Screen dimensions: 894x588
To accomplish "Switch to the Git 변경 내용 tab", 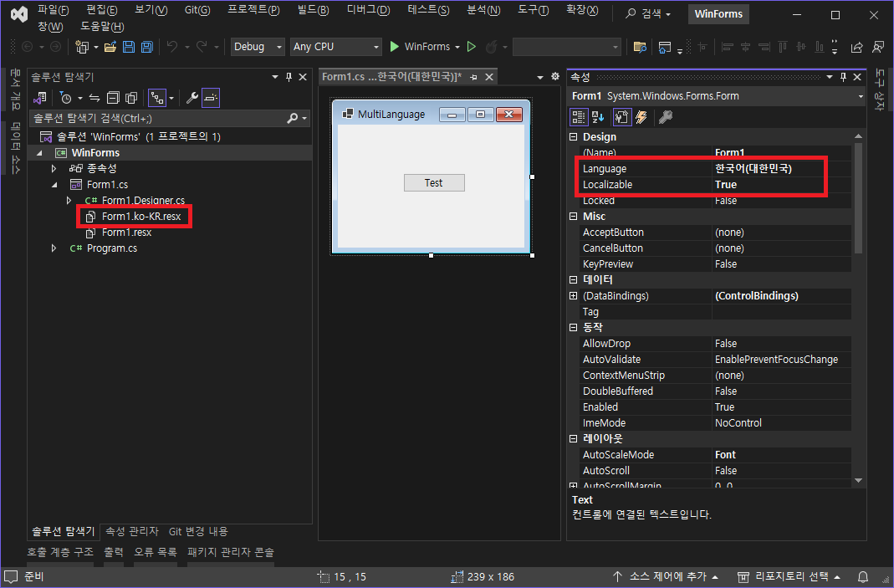I will [198, 531].
